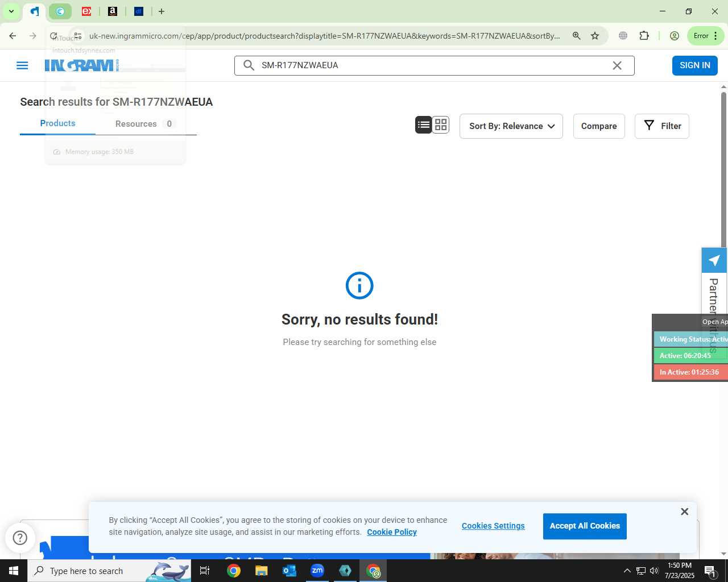Click the address bar URL
The width and height of the screenshot is (728, 582).
tap(324, 36)
